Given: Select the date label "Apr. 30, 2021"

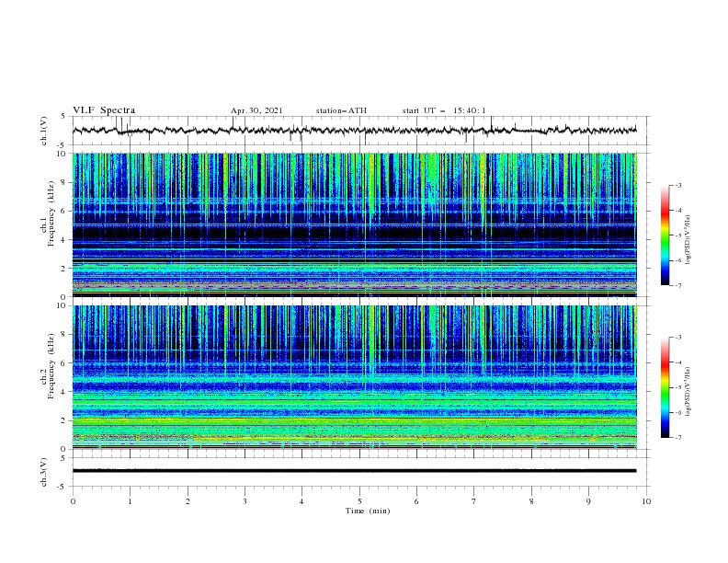Looking at the screenshot, I should click(x=256, y=110).
